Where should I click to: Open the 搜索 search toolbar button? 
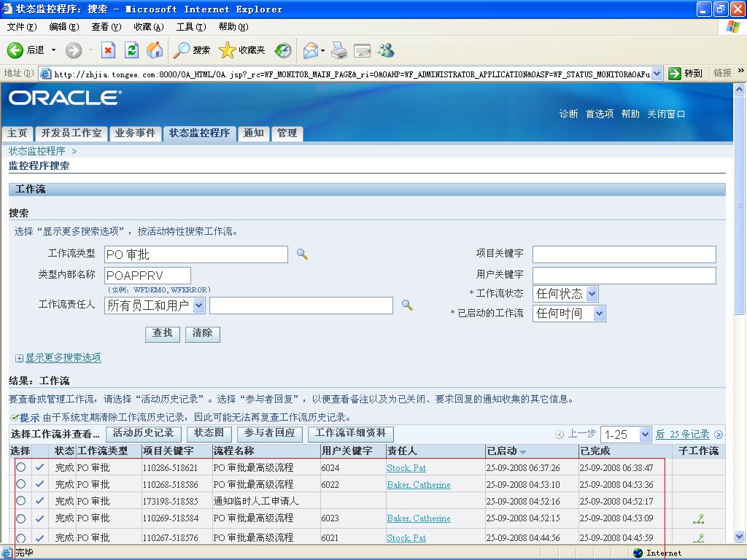click(x=191, y=50)
